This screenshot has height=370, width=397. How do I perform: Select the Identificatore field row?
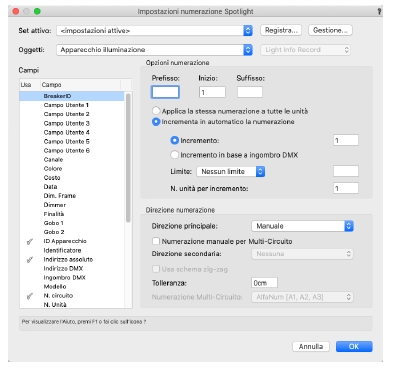[x=72, y=250]
